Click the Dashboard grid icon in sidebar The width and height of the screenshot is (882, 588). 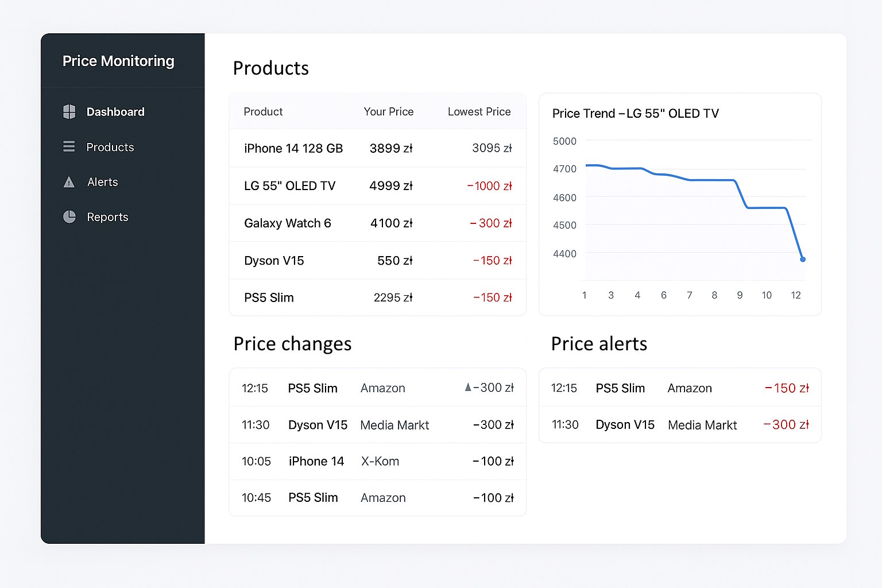coord(69,112)
